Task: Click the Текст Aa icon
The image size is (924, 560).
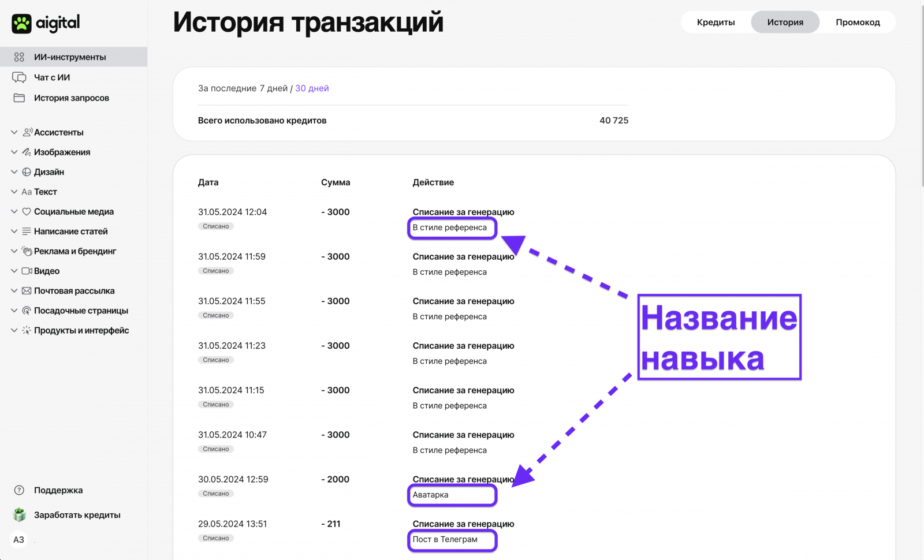Action: tap(27, 192)
